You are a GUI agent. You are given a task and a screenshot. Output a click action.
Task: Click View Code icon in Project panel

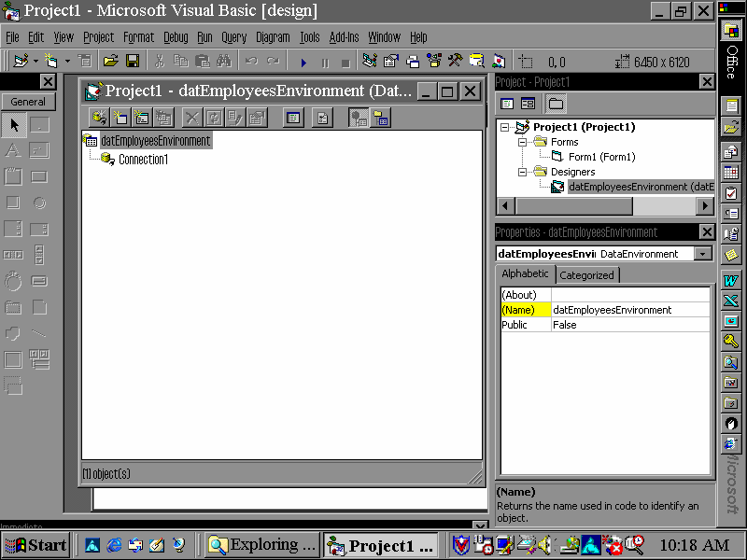pos(507,104)
